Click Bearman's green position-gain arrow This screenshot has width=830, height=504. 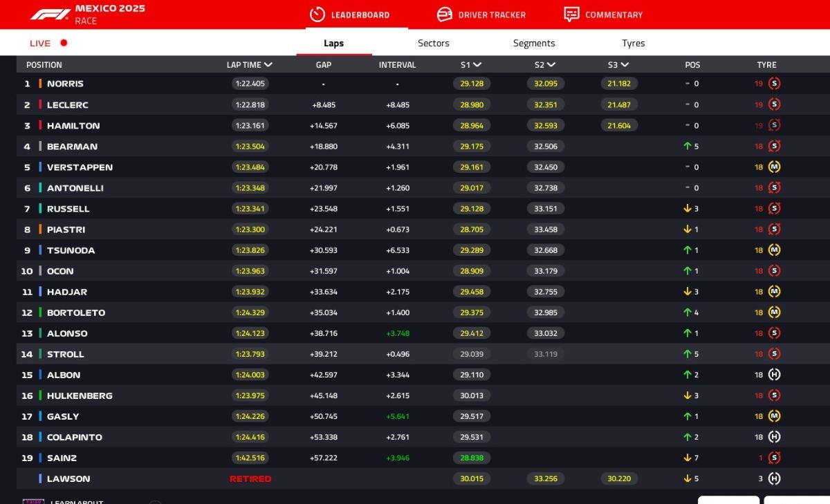coord(688,147)
